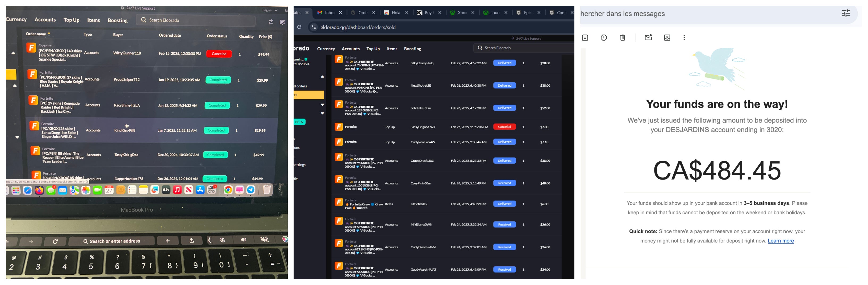This screenshot has height=285, width=868.
Task: Select the yellow highlighted sidebar item in Chrome window
Action: point(309,95)
